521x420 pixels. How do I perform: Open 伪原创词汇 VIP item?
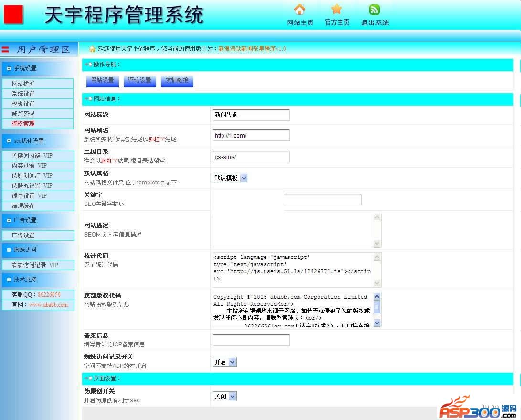tap(38, 175)
